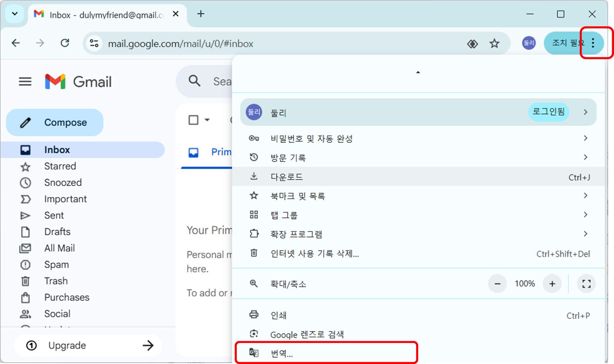Click the Compose button
614x364 pixels.
pyautogui.click(x=55, y=122)
